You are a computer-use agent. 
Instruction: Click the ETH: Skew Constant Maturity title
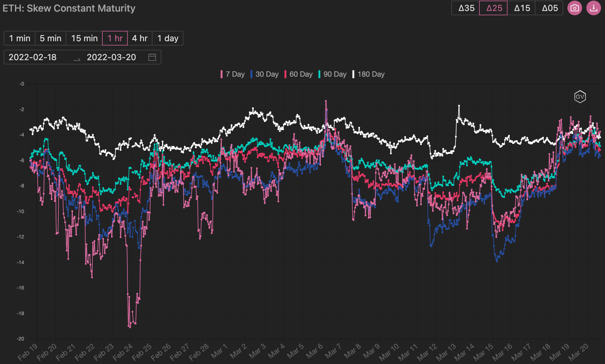coord(69,8)
